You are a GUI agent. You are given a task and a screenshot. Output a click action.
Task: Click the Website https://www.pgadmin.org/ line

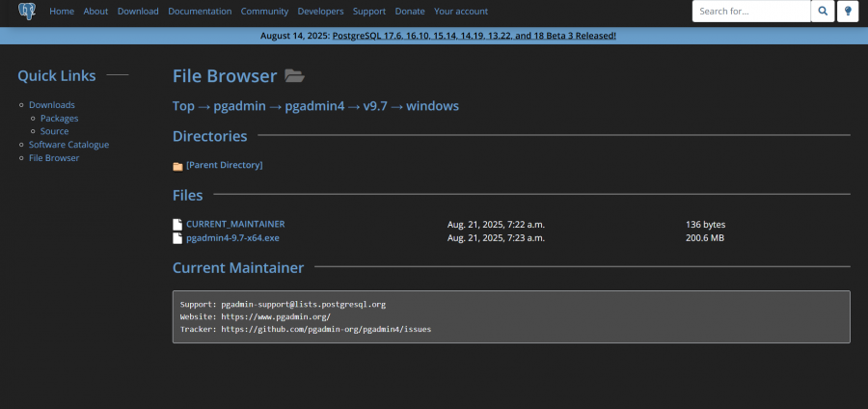click(256, 317)
